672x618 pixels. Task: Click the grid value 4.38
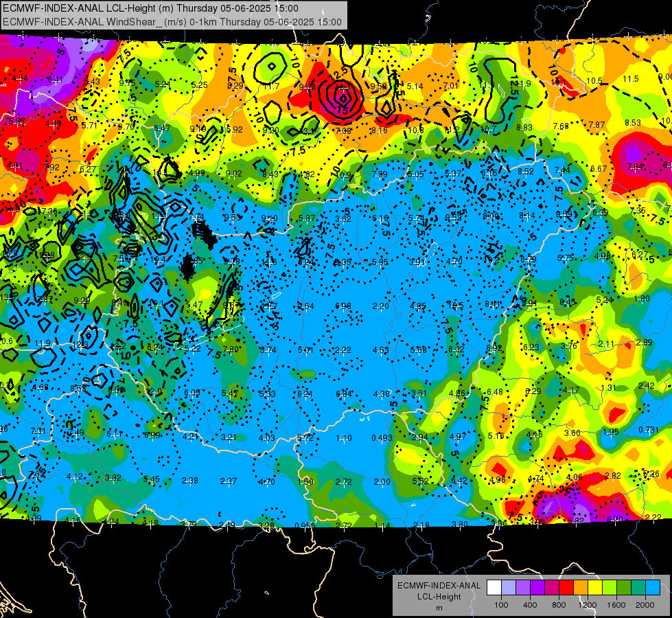[382, 393]
